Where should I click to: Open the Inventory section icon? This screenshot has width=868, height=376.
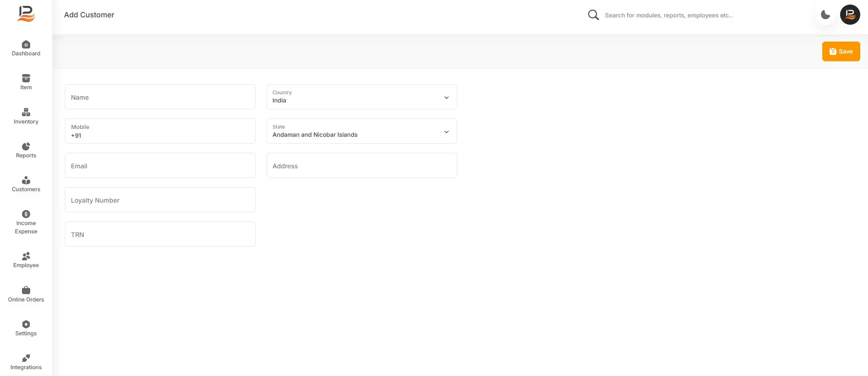tap(26, 112)
